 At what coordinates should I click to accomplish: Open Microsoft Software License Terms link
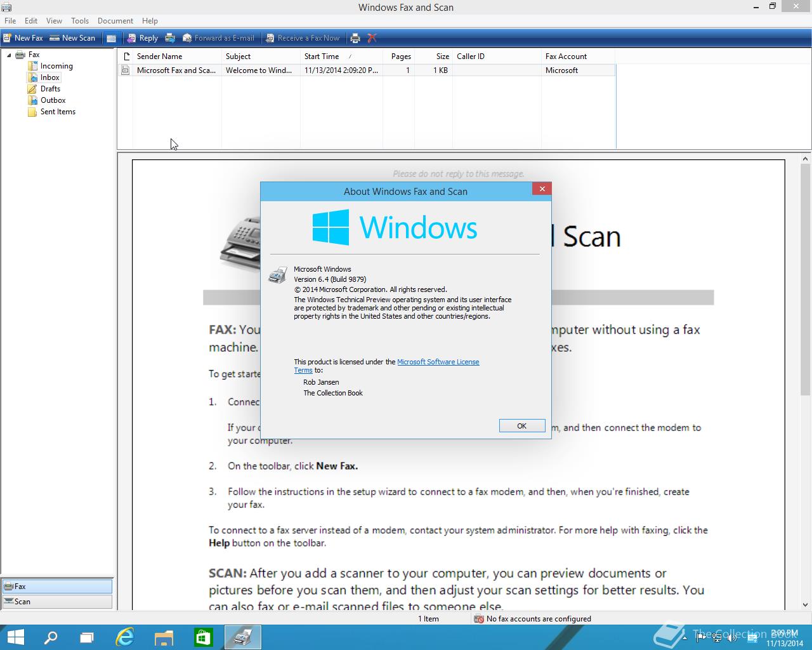click(x=438, y=362)
